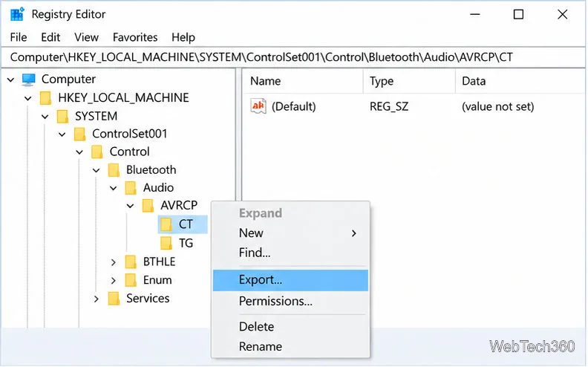Select the BTHLE key label
Screen dimensions: 588x367
click(x=159, y=262)
